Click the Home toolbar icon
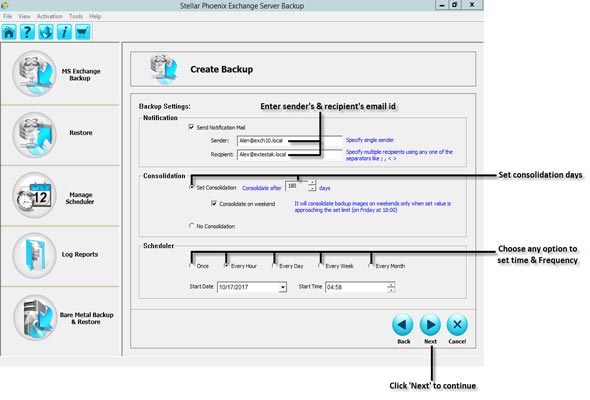The image size is (590, 400). 9,32
